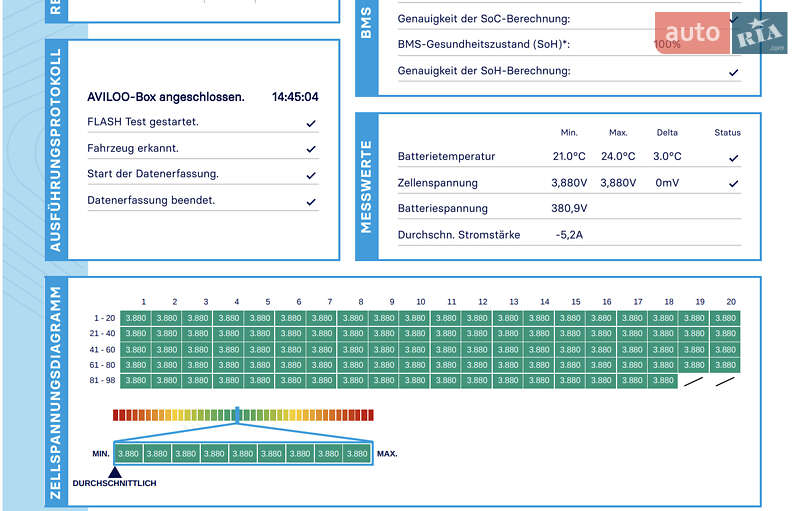Click the auto RIA logo watermark

721,33
